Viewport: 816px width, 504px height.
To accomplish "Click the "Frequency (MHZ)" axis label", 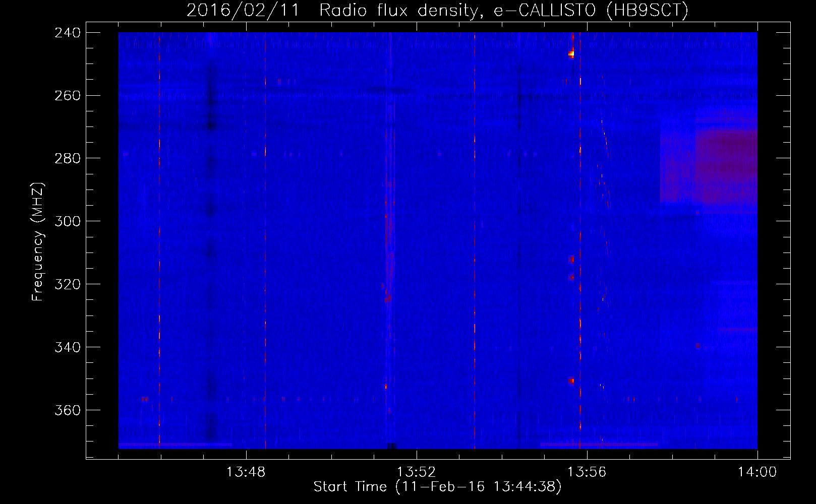I will pyautogui.click(x=38, y=241).
